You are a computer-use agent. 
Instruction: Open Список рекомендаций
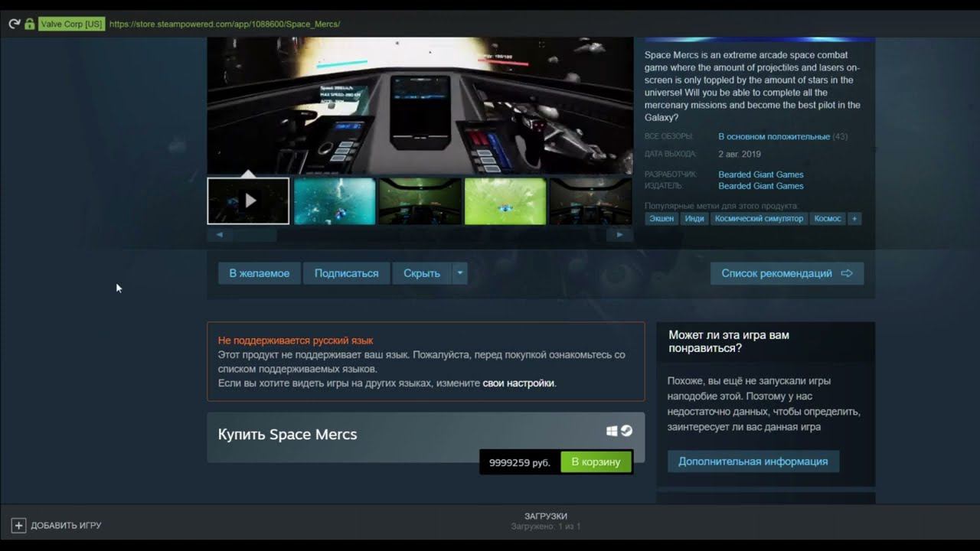tap(787, 273)
